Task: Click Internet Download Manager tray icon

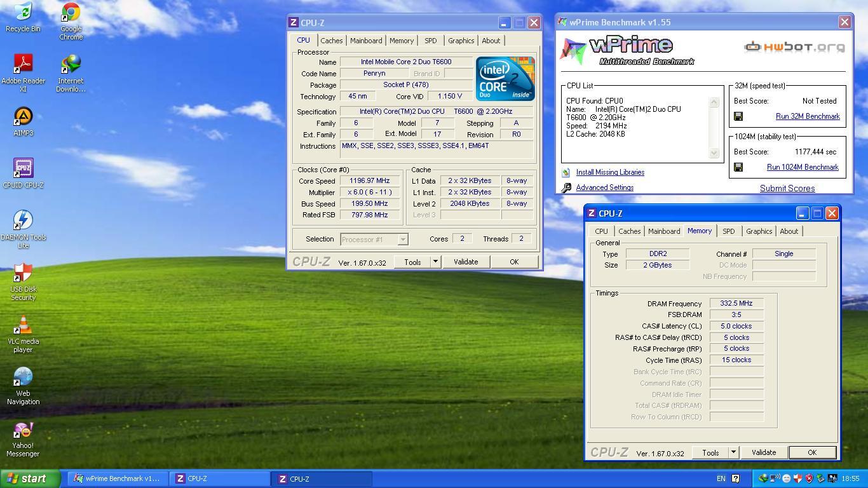Action: 763,478
